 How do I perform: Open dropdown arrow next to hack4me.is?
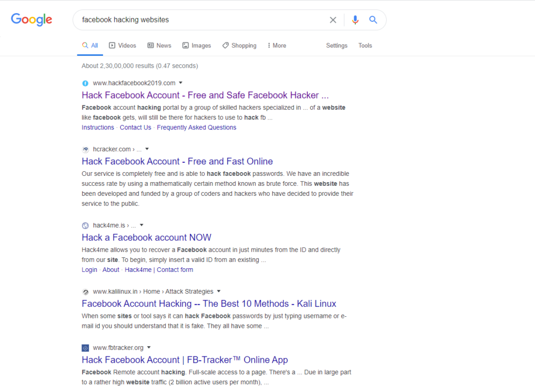pyautogui.click(x=142, y=225)
